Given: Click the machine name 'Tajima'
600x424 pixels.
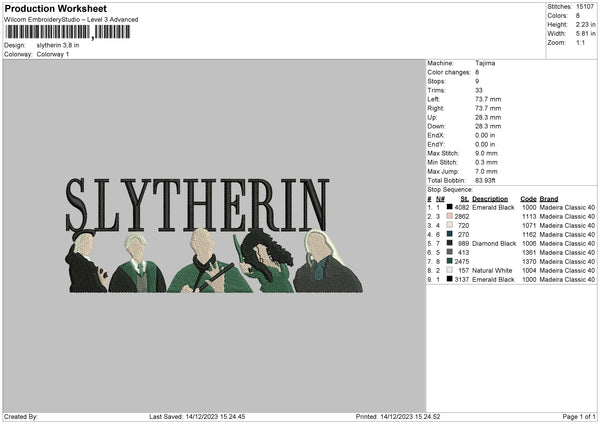Looking at the screenshot, I should (x=485, y=63).
